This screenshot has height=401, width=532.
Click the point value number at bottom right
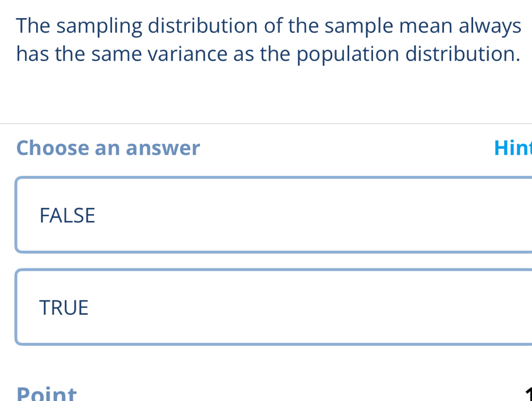[x=527, y=396]
